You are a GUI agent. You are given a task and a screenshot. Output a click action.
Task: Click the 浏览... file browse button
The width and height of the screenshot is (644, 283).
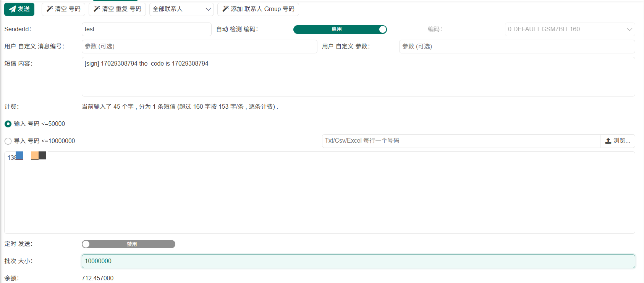tap(618, 141)
